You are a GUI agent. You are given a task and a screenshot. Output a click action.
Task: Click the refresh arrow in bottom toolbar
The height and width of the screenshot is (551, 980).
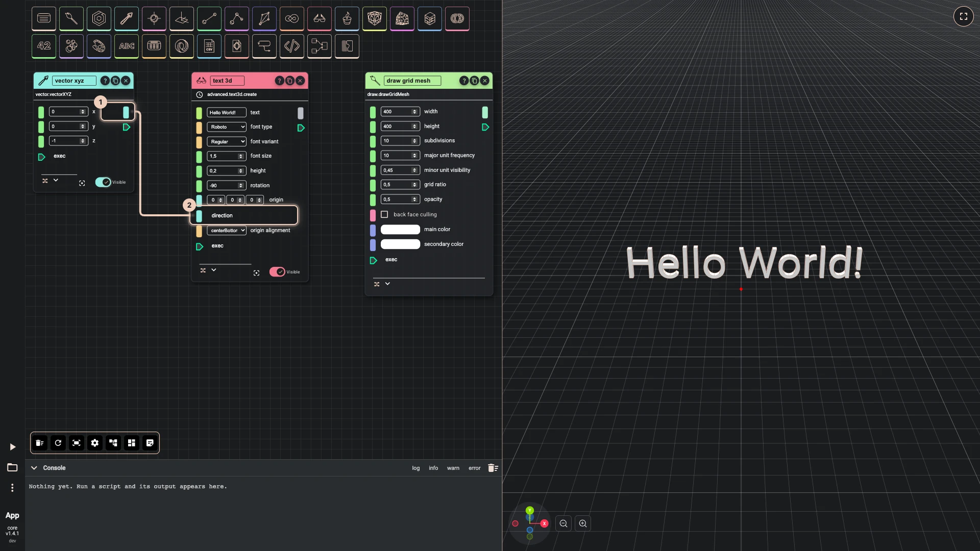coord(58,443)
